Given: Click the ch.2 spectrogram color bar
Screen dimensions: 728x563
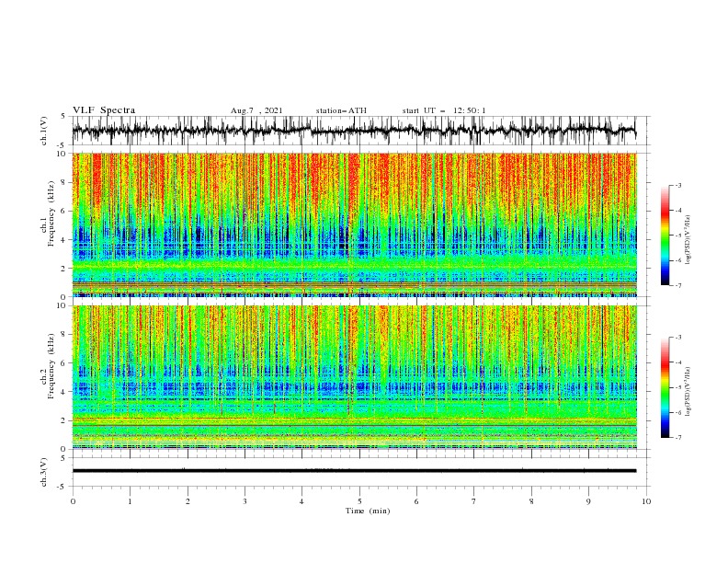Looking at the screenshot, I should pos(665,387).
